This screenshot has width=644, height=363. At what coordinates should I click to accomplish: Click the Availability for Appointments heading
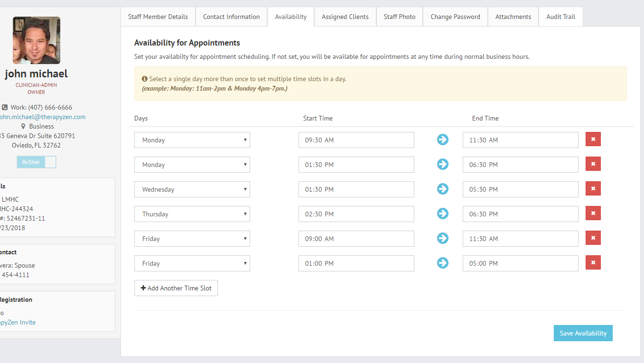click(x=187, y=43)
